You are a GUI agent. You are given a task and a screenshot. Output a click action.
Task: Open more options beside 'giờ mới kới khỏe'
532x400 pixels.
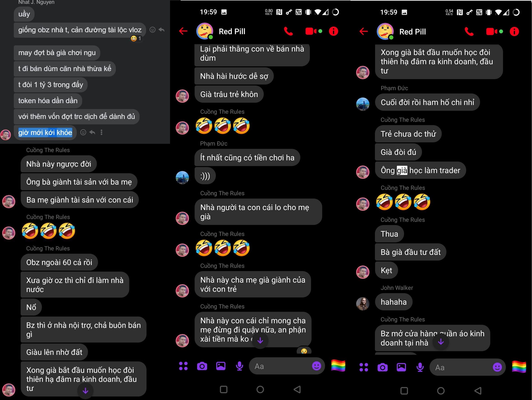click(x=101, y=132)
